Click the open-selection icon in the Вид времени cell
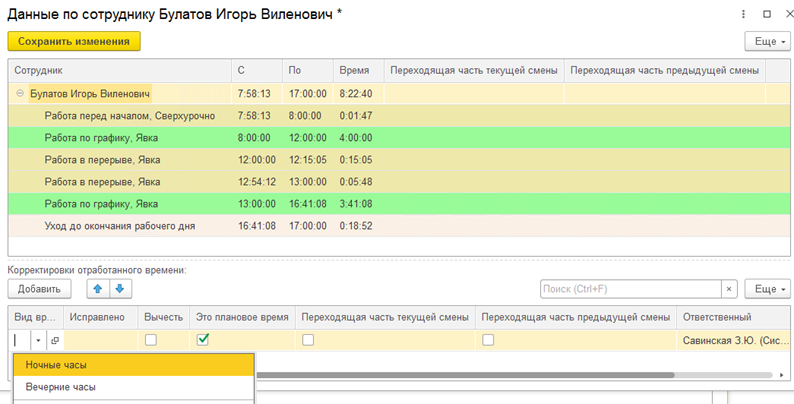 (55, 340)
